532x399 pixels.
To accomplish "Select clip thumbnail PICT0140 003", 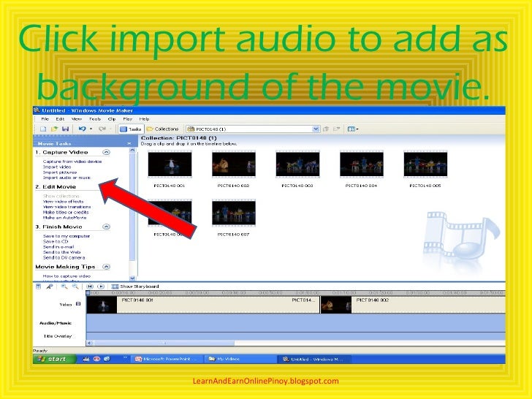I will tap(297, 164).
